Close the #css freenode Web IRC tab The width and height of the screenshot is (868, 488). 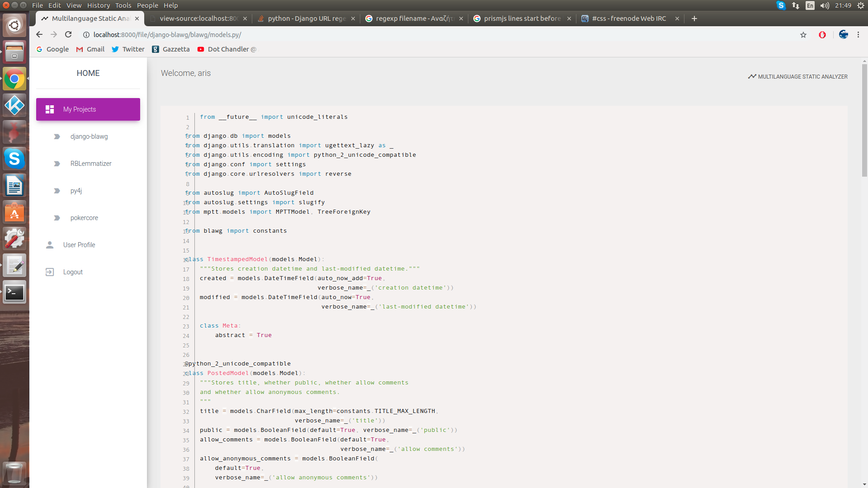[x=677, y=19]
